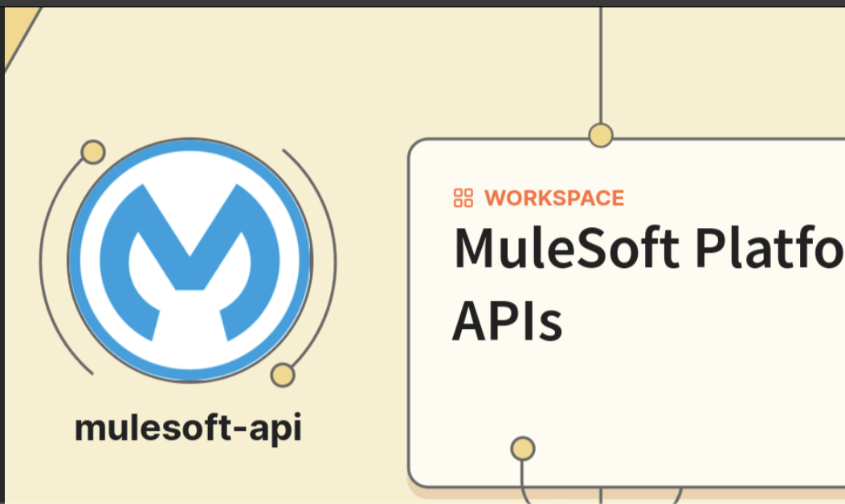845x504 pixels.
Task: Click the orange workspace grid icon
Action: pyautogui.click(x=463, y=197)
